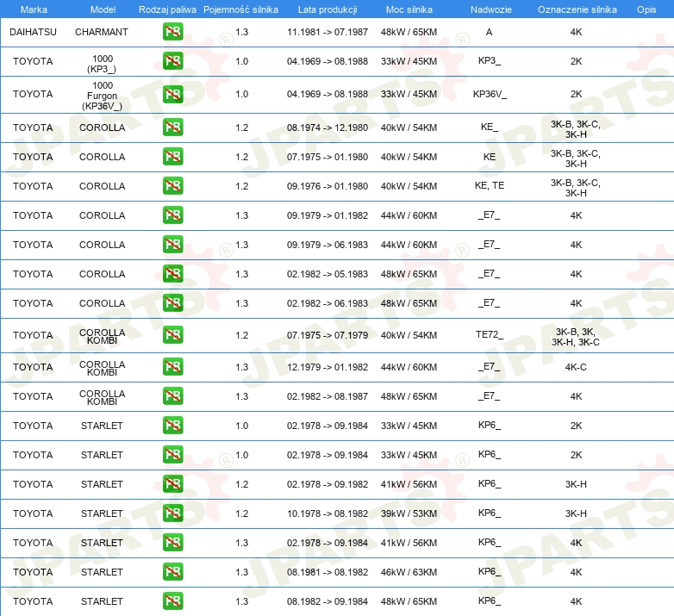Viewport: 674px width, 616px height.
Task: Click the petrol icon for Toyota 1000 (KP3_)
Action: tap(172, 61)
